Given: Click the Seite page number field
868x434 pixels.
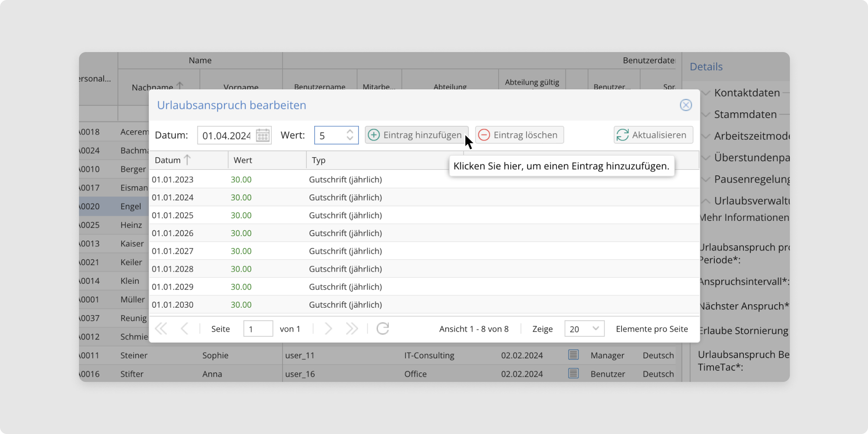Looking at the screenshot, I should (x=258, y=329).
